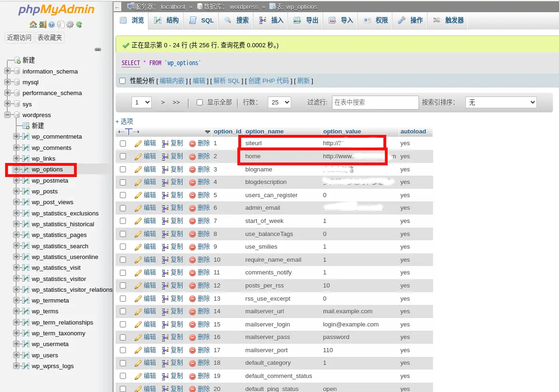Image resolution: width=559 pixels, height=392 pixels.
Task: Tick checkbox for mailserver_port row
Action: (x=123, y=350)
